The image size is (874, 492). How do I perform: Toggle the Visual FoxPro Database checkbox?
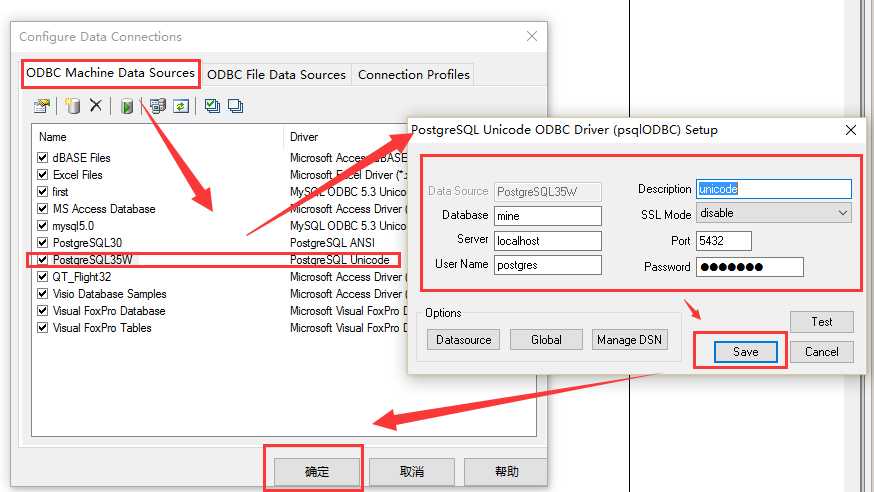42,310
